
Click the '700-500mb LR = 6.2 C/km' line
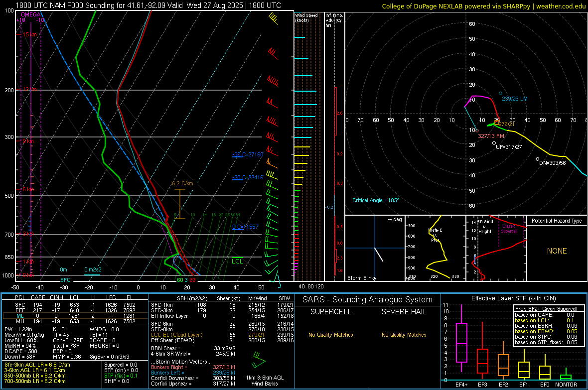tap(35, 381)
